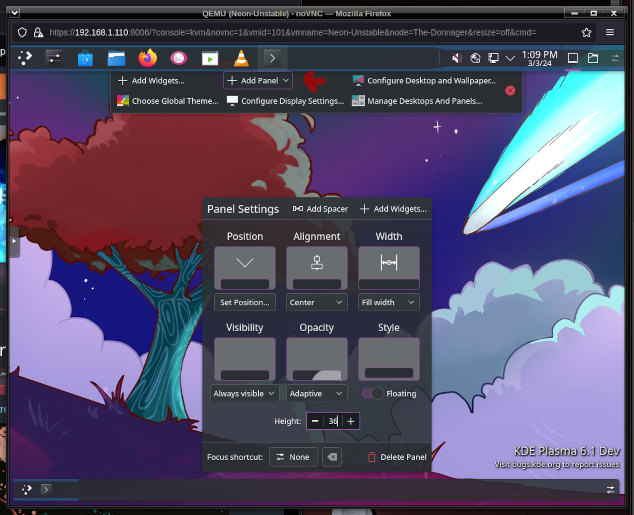The width and height of the screenshot is (634, 515).
Task: Click the connection security padlock icon
Action: point(38,32)
